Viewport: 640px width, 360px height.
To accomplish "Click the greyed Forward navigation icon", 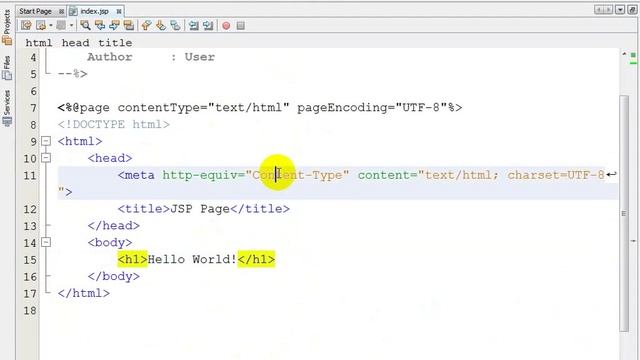I will (x=61, y=26).
